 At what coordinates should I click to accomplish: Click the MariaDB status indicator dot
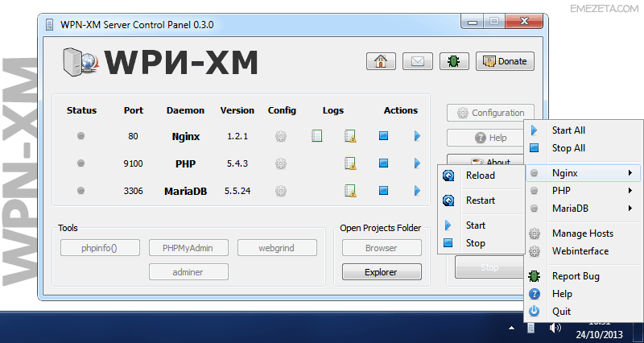point(81,190)
